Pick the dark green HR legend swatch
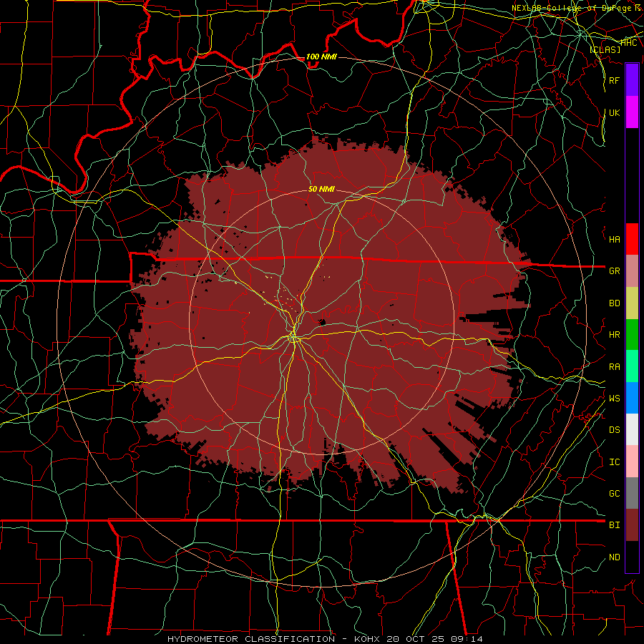 pos(632,335)
